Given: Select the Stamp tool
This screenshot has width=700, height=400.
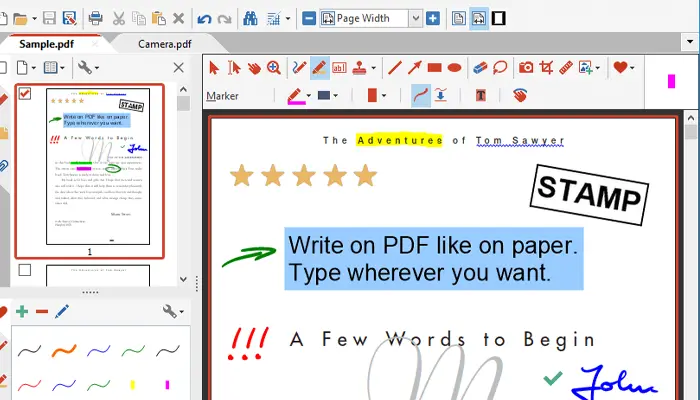Looking at the screenshot, I should tap(359, 68).
